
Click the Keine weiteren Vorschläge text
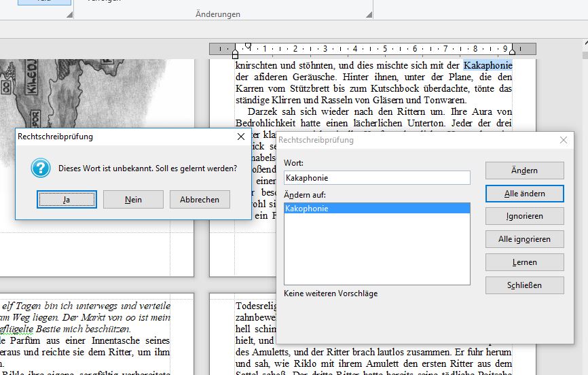point(331,293)
